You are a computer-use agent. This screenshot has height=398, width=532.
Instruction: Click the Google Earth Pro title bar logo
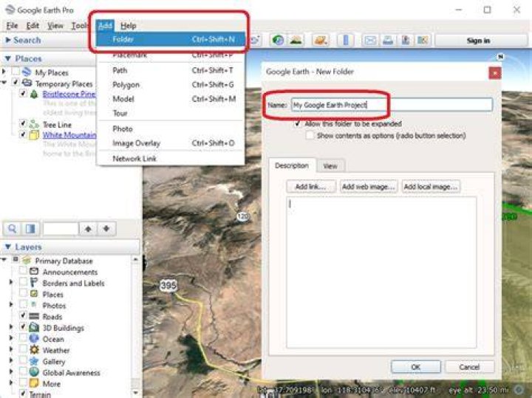(10, 10)
